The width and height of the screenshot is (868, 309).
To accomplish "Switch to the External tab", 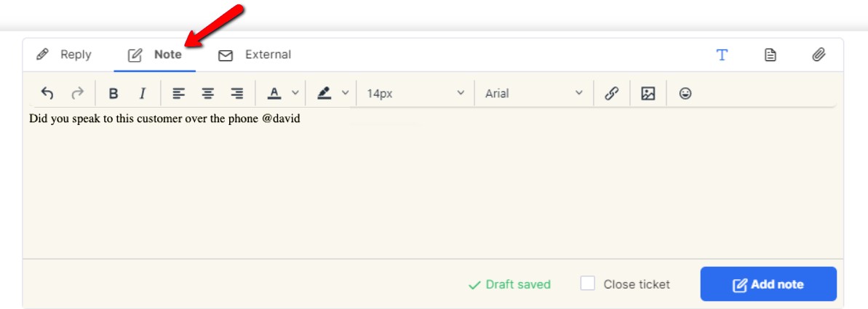I will (254, 55).
